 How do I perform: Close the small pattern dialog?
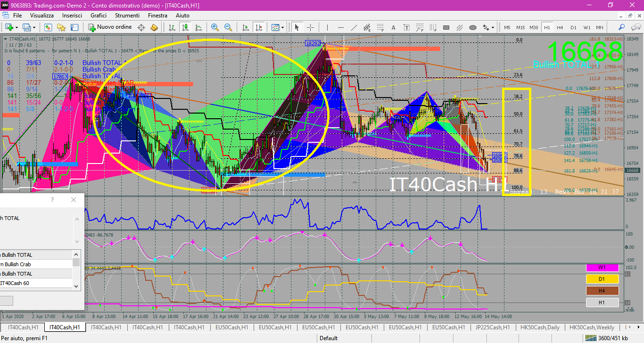click(x=73, y=200)
